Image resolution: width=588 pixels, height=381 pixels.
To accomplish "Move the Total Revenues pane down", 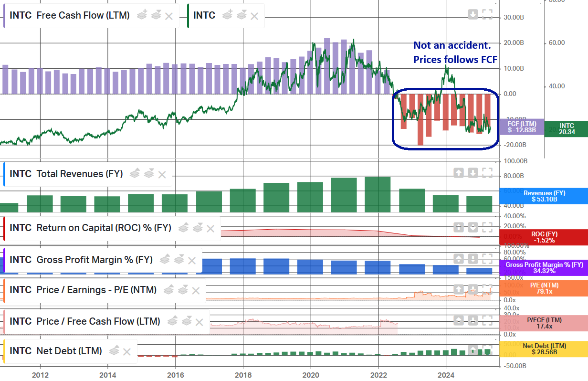I will (472, 173).
